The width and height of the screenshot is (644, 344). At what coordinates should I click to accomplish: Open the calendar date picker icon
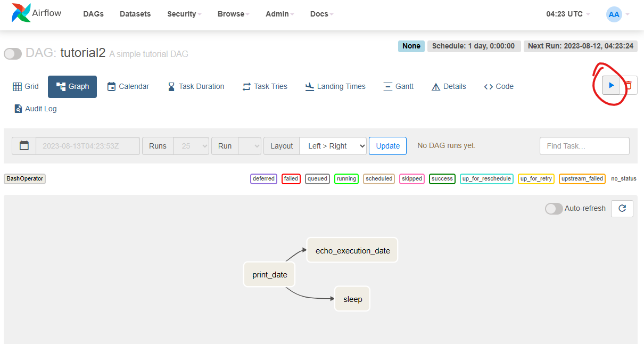24,146
